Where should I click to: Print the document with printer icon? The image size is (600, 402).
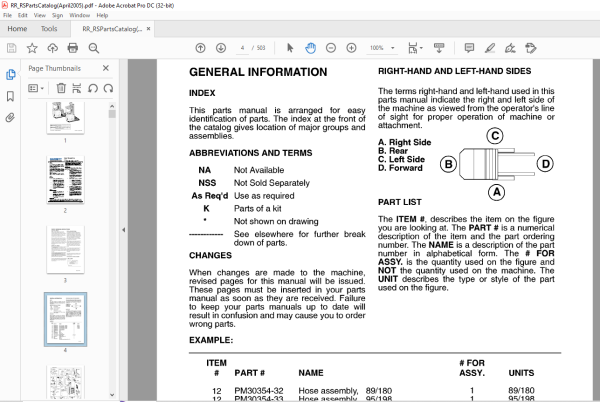point(73,48)
